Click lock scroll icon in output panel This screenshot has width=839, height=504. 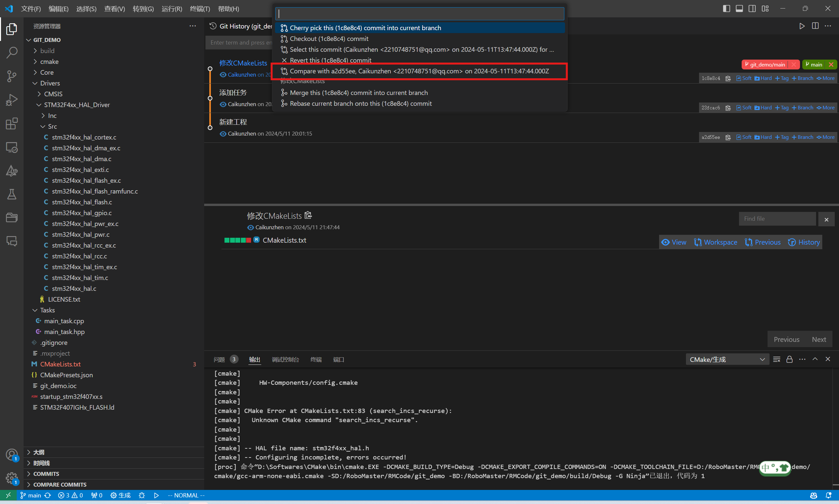coord(790,359)
